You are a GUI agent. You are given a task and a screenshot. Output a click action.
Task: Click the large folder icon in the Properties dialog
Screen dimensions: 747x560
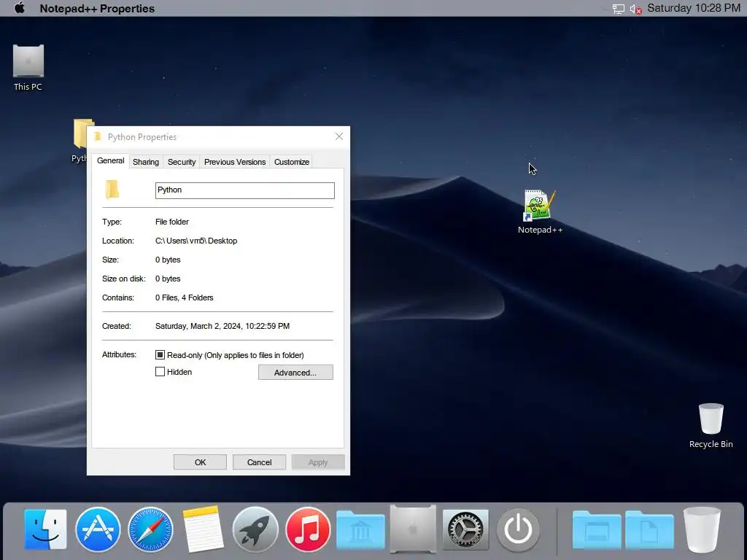point(112,190)
